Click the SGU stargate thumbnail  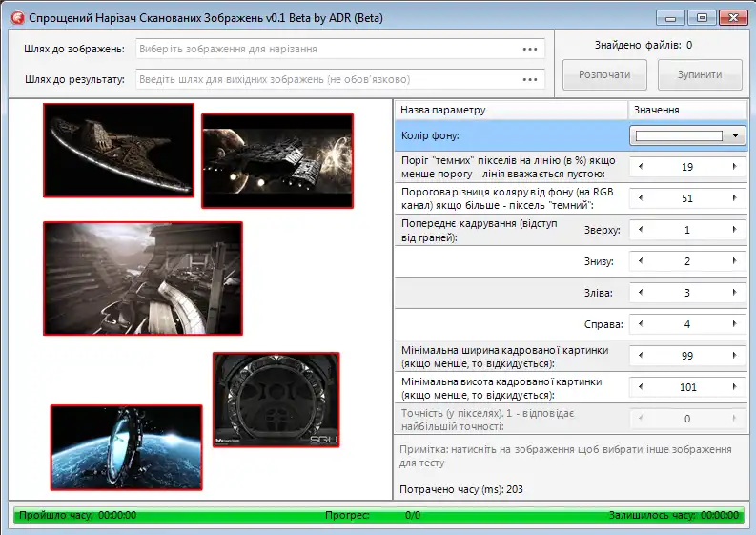(276, 400)
